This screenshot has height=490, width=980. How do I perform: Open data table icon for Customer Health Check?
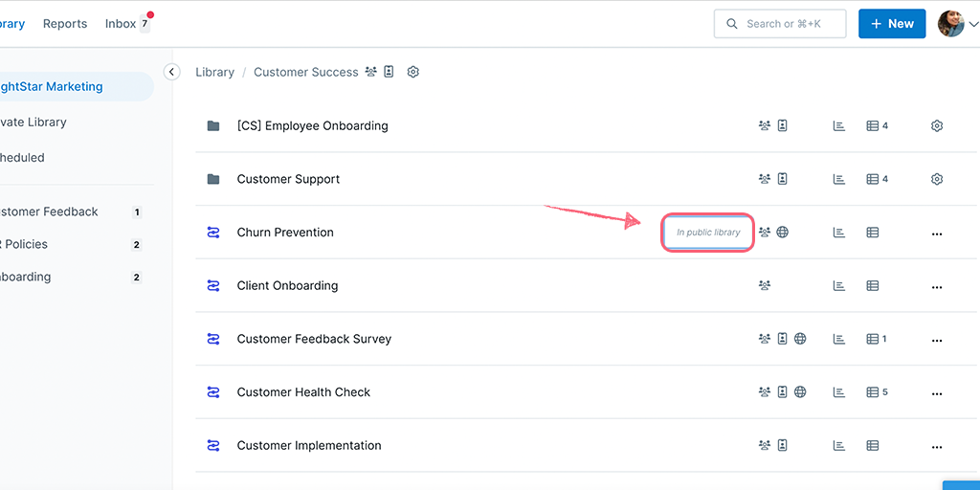[873, 392]
